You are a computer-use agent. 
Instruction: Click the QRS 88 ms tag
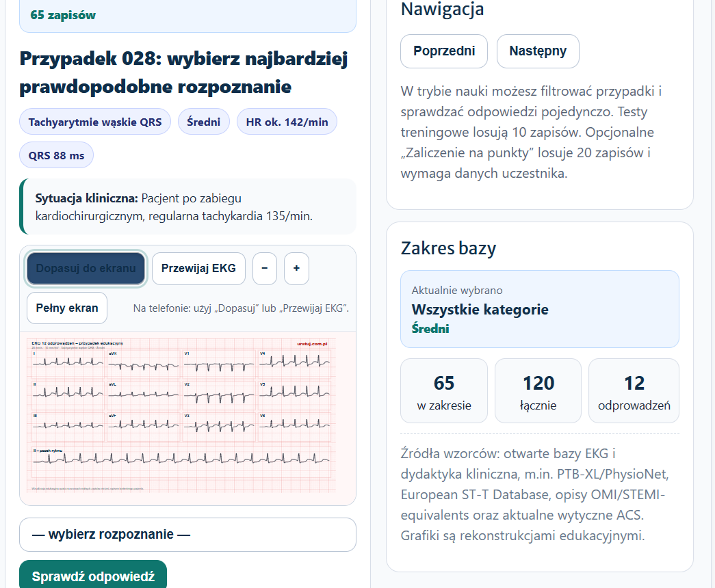[x=56, y=155]
